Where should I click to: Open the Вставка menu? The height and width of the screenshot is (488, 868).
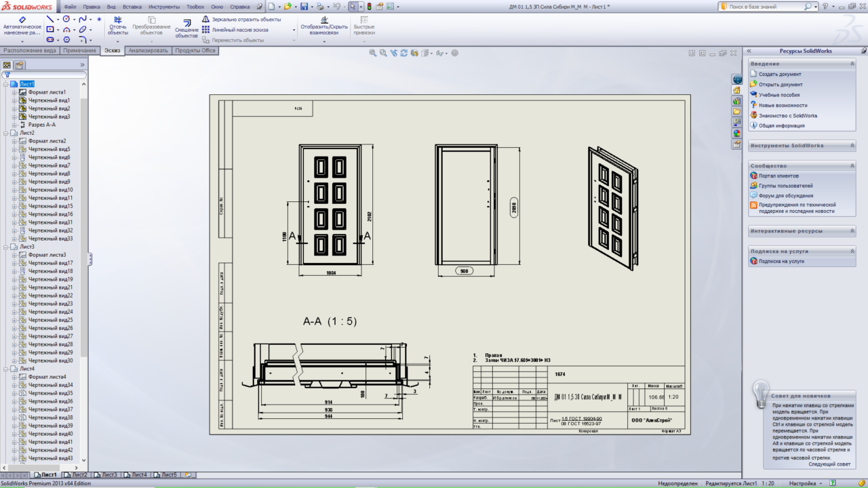(x=132, y=7)
